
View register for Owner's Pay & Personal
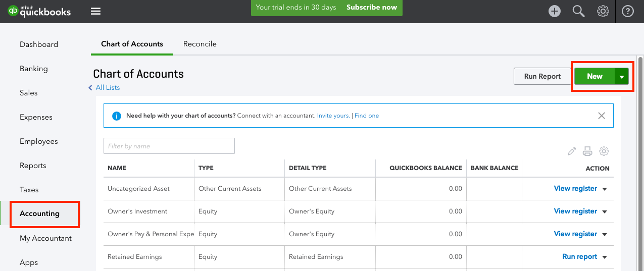pos(575,234)
